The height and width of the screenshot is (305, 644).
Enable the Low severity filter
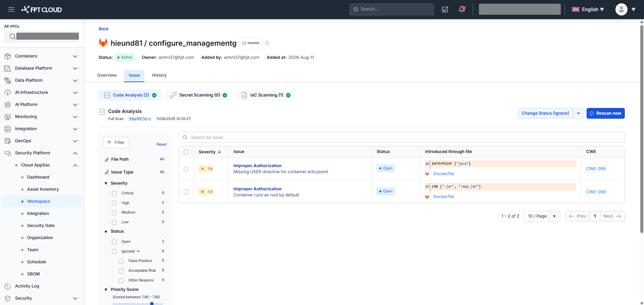pyautogui.click(x=114, y=223)
